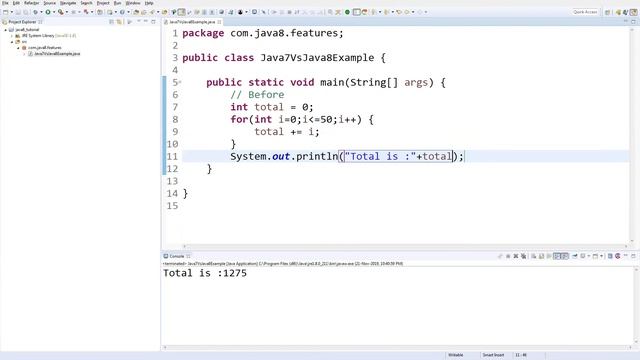Click the New Java Class icon in toolbar
Image resolution: width=640 pixels, height=360 pixels.
point(122,12)
